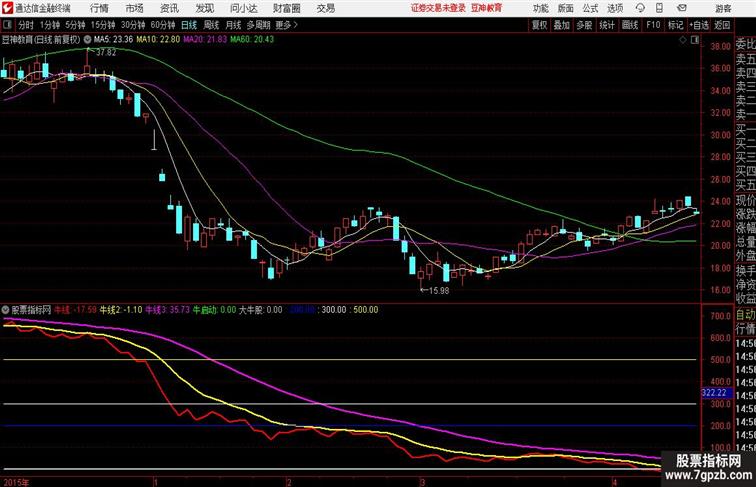Switch to the 15分钟 period tab

pos(103,25)
